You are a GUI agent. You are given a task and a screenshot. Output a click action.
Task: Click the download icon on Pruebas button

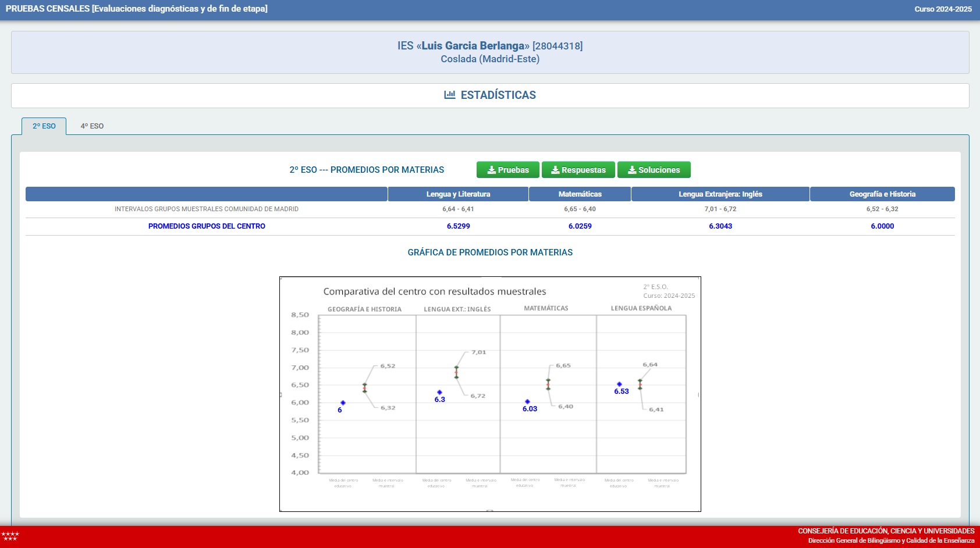(491, 170)
